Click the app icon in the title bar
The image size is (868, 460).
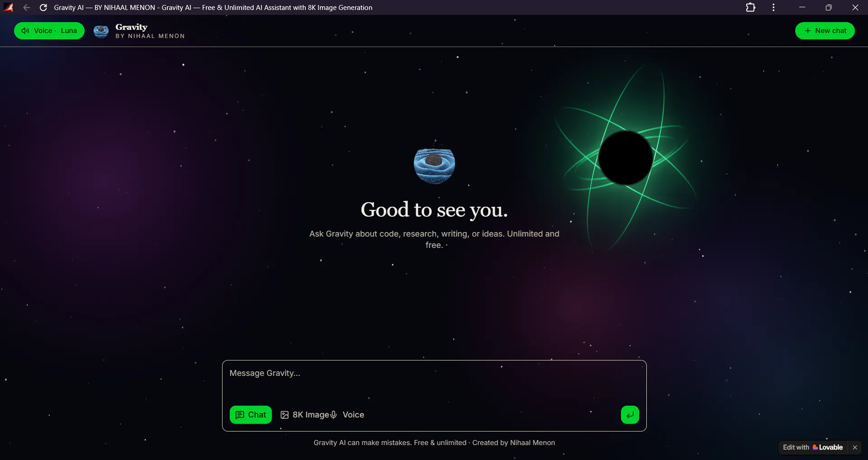pyautogui.click(x=8, y=8)
